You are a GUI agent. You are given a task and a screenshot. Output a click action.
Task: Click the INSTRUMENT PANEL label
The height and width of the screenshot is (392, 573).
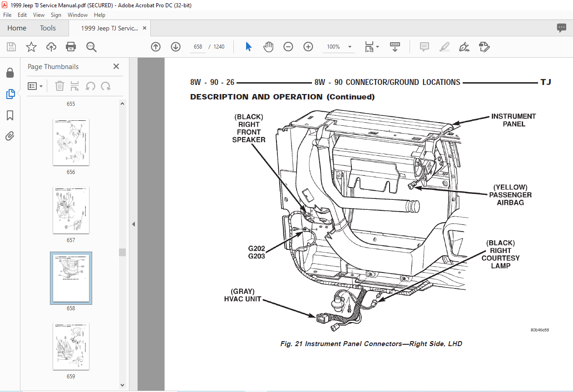[514, 120]
